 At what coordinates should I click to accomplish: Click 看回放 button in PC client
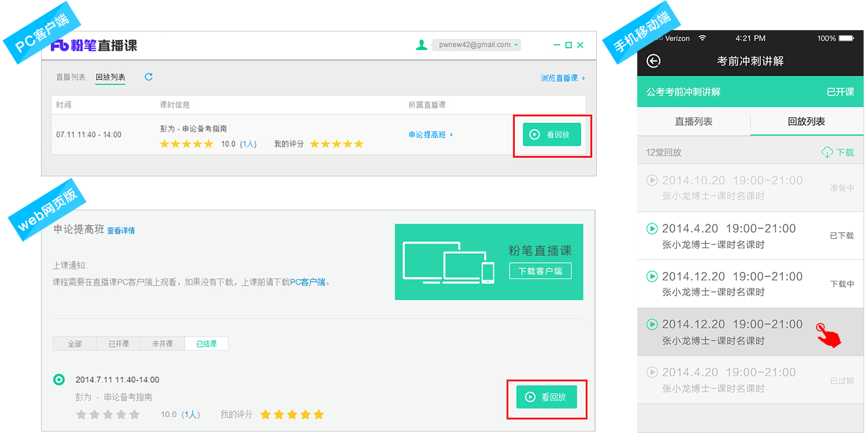point(552,135)
